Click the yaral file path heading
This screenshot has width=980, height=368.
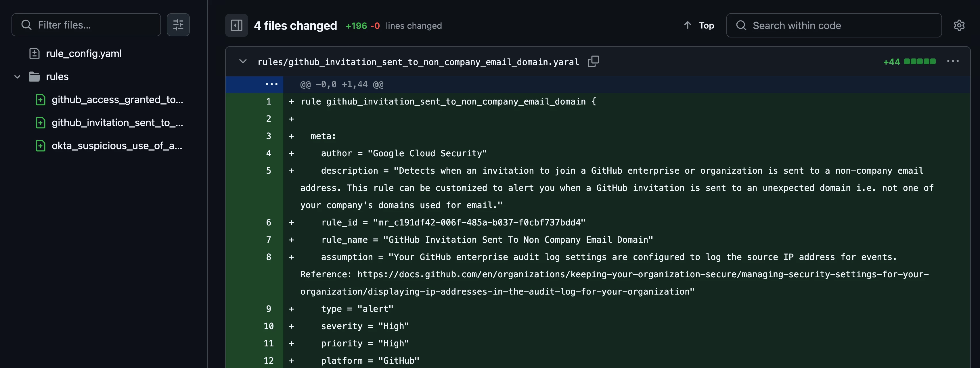pos(418,62)
